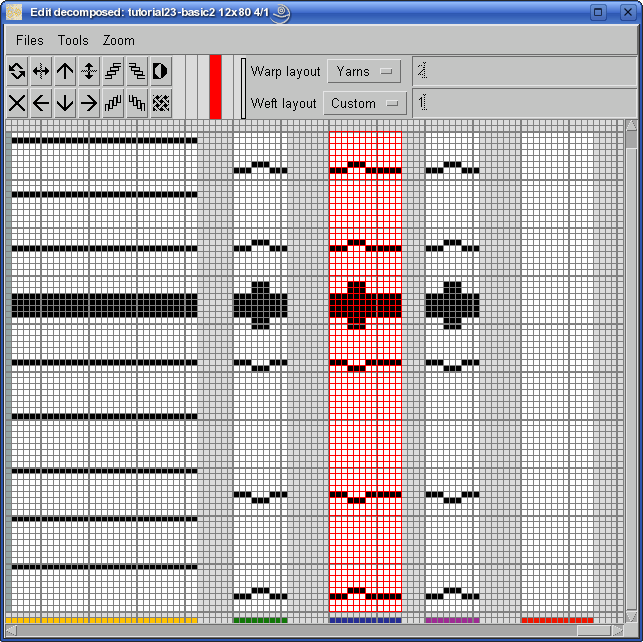Click the shift left arrow icon
643x642 pixels.
coord(41,102)
